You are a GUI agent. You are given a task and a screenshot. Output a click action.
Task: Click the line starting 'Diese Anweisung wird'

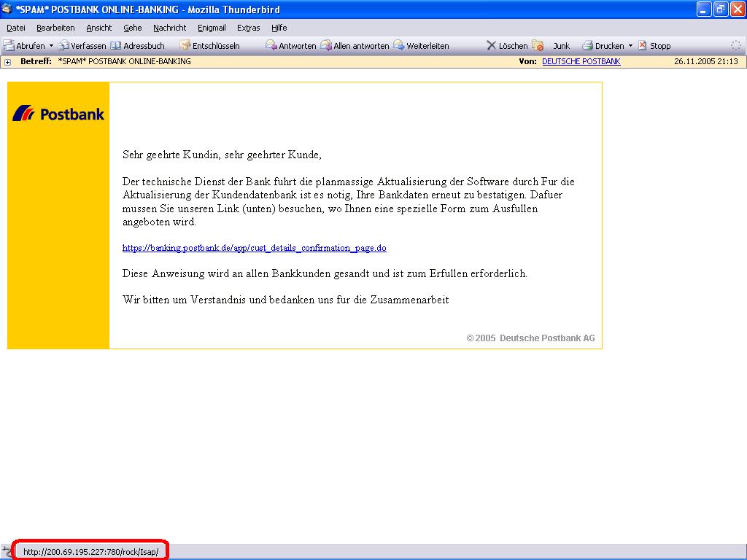tap(325, 274)
